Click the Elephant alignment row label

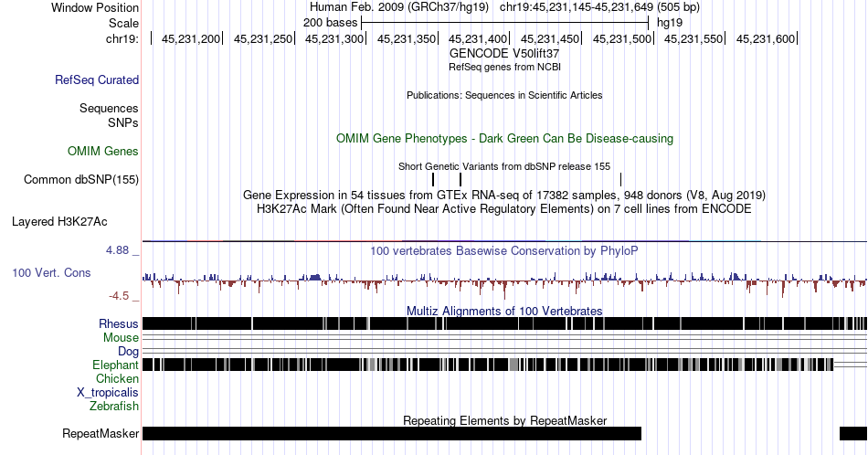tap(116, 365)
